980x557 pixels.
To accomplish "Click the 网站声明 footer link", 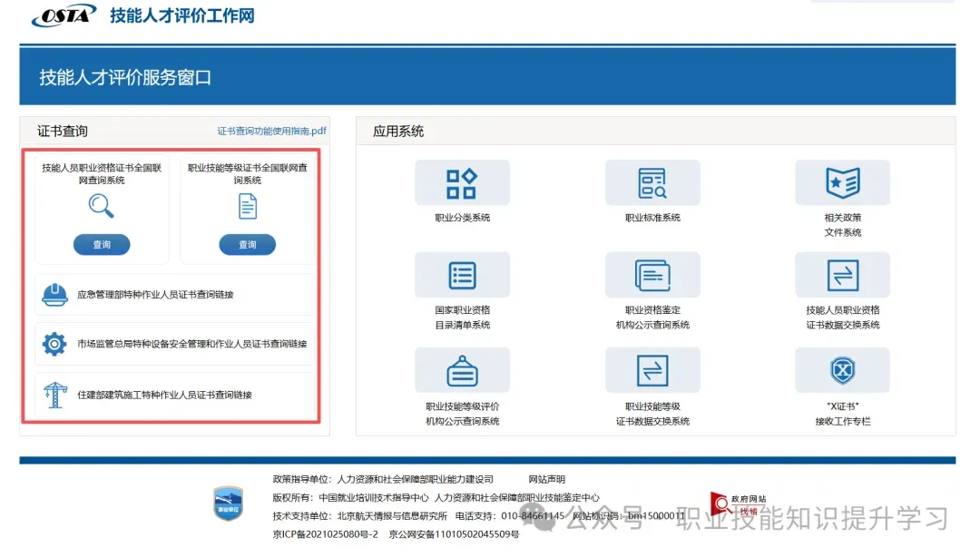I will [x=547, y=479].
